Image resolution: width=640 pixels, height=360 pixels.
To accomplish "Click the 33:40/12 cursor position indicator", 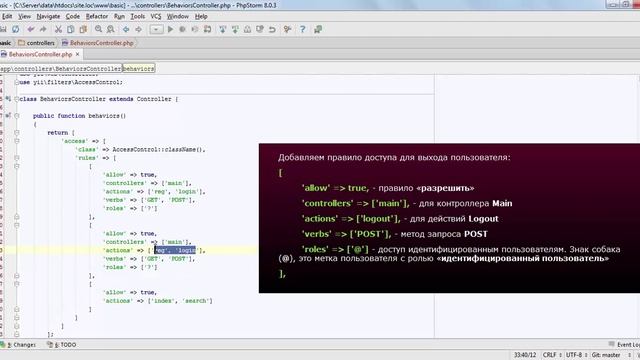I will (x=525, y=355).
